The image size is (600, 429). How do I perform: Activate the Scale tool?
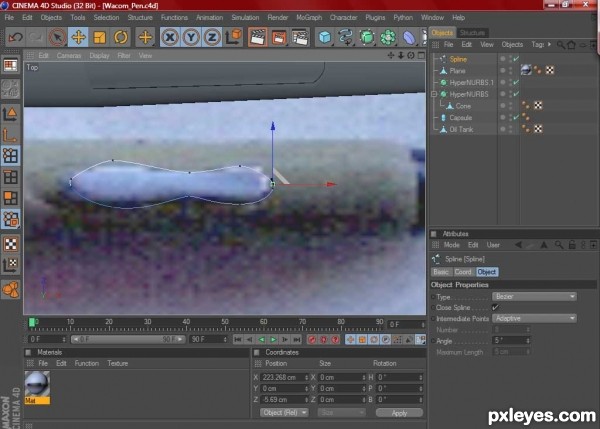coord(99,38)
